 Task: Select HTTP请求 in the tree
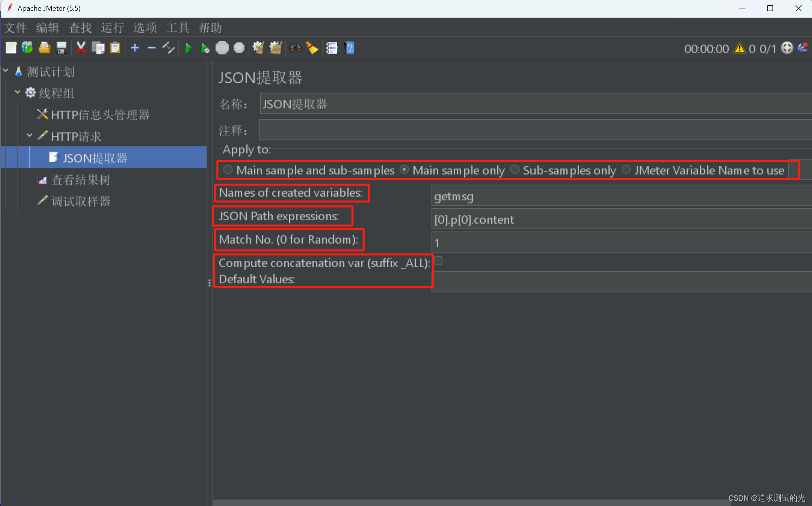click(76, 137)
